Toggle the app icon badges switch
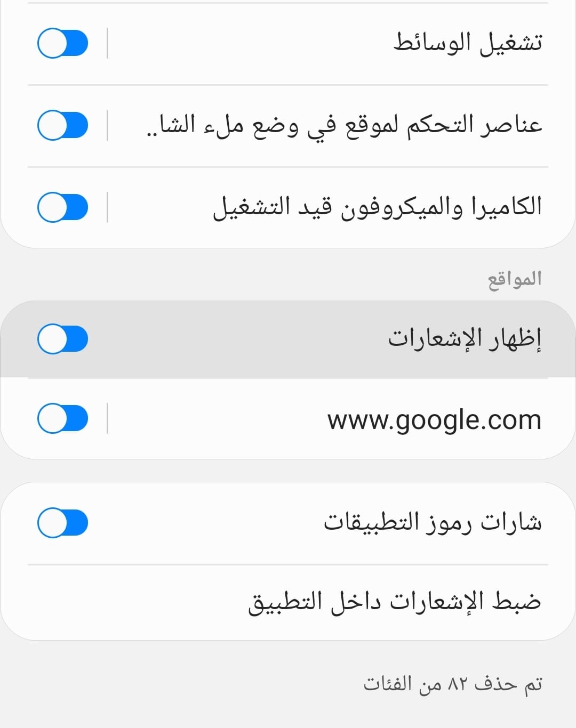This screenshot has height=728, width=576. (x=62, y=522)
